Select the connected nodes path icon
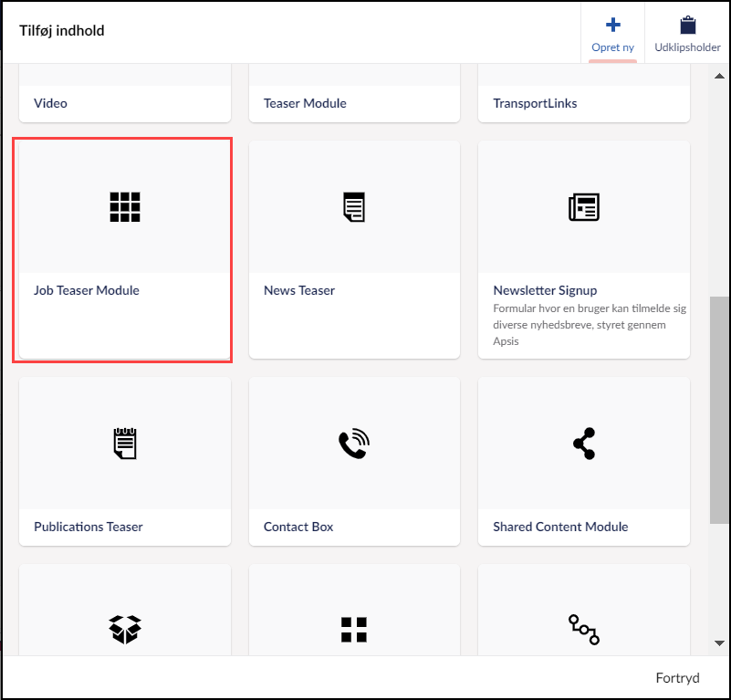 point(583,629)
